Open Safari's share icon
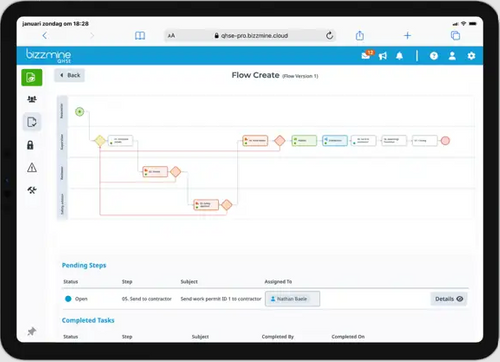 [x=360, y=35]
